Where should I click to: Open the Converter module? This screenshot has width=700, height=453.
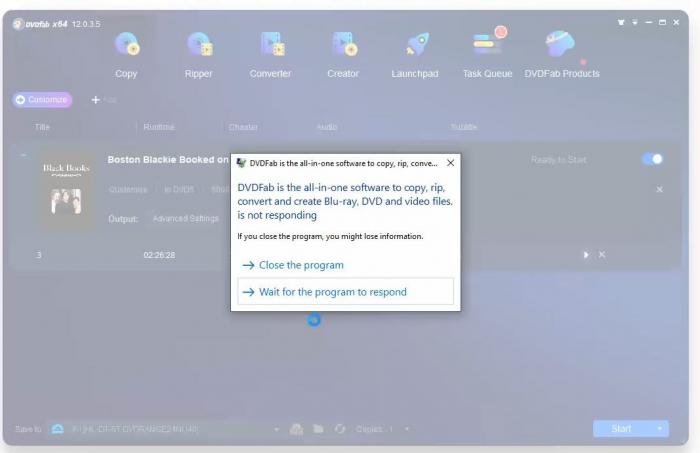coord(271,54)
